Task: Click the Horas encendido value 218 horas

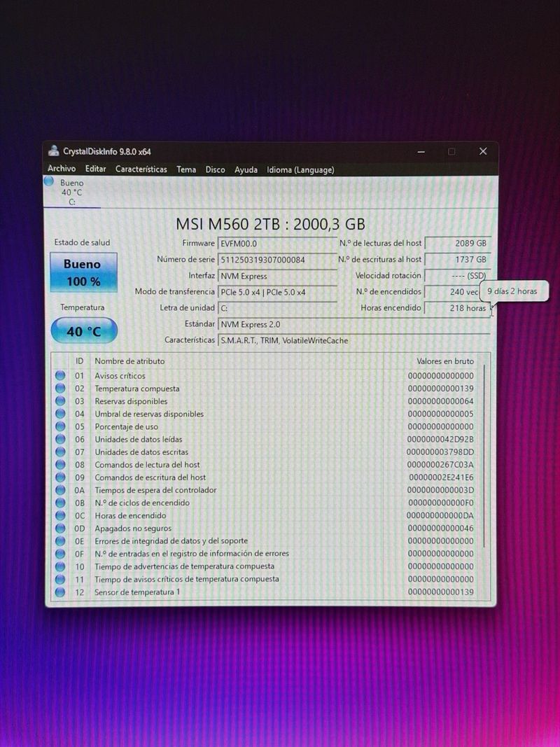Action: tap(458, 308)
